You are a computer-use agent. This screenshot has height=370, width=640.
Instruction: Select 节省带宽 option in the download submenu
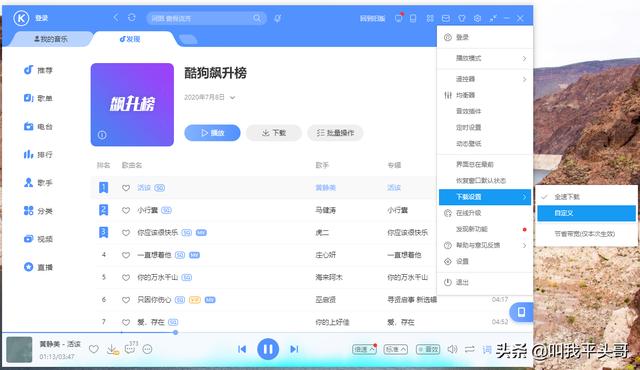[x=586, y=234]
